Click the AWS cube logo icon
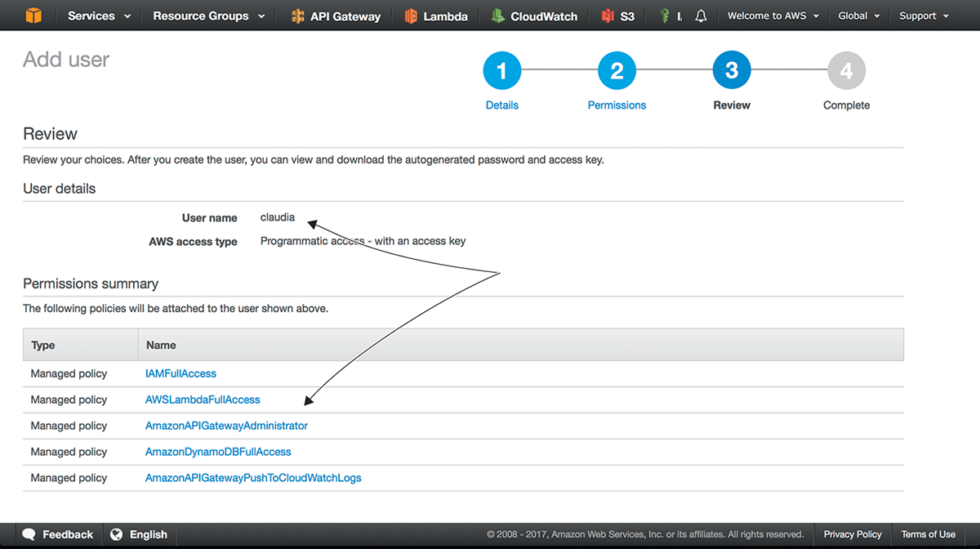Screen dimensions: 980x549 click(32, 16)
